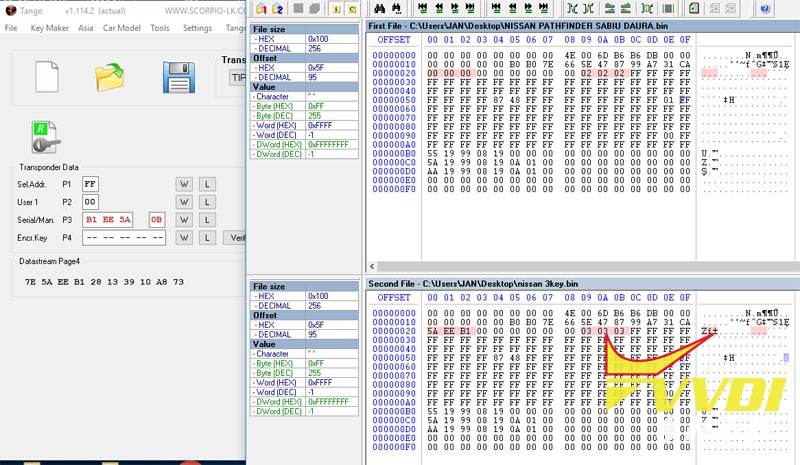This screenshot has height=465, width=800.
Task: Open the Key Maker menu
Action: click(49, 28)
